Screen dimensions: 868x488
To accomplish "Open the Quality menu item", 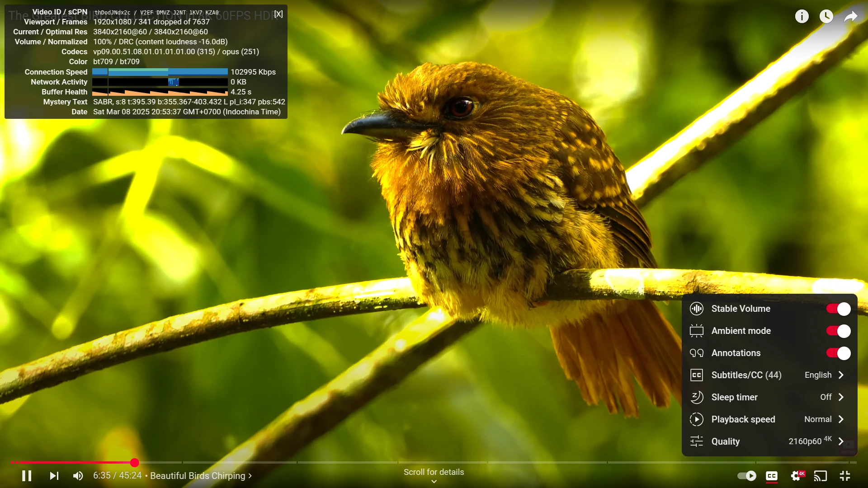I will click(769, 441).
